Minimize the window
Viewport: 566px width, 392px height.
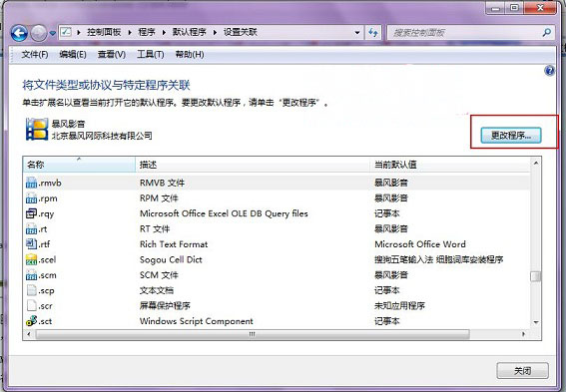click(496, 7)
